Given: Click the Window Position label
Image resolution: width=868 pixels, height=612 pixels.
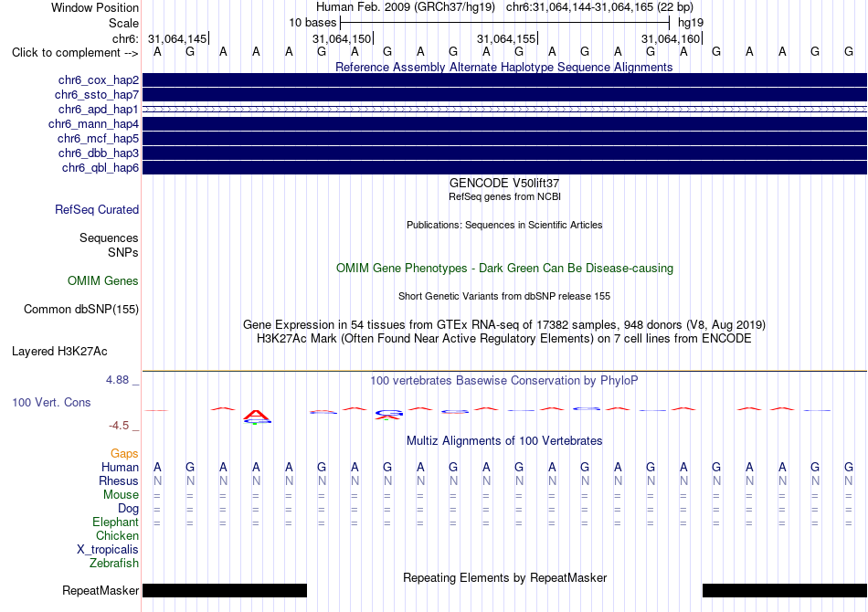Looking at the screenshot, I should pos(95,7).
